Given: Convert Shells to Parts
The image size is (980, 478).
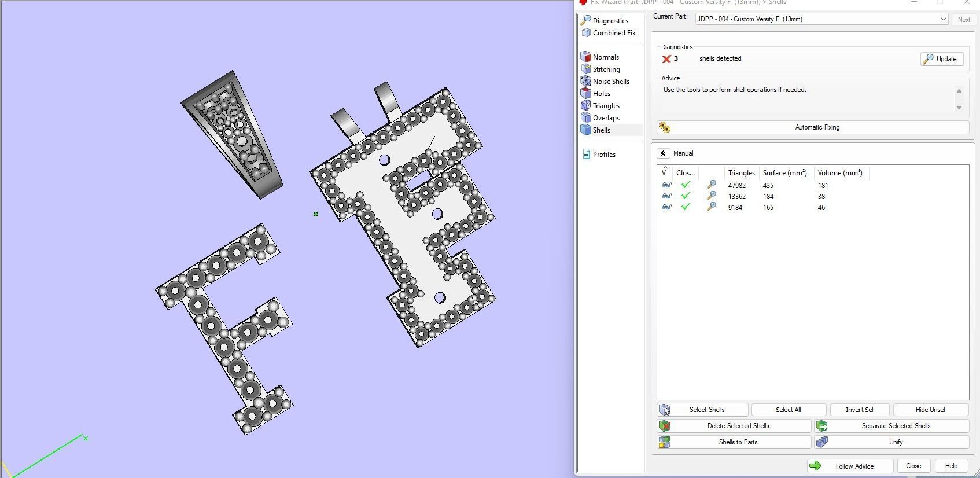Looking at the screenshot, I should pyautogui.click(x=734, y=442).
